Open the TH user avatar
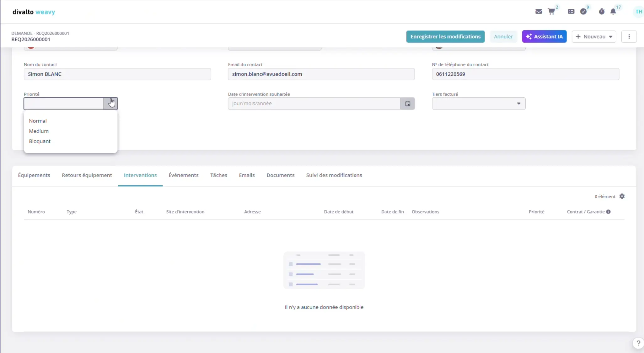This screenshot has height=353, width=644. pos(638,12)
